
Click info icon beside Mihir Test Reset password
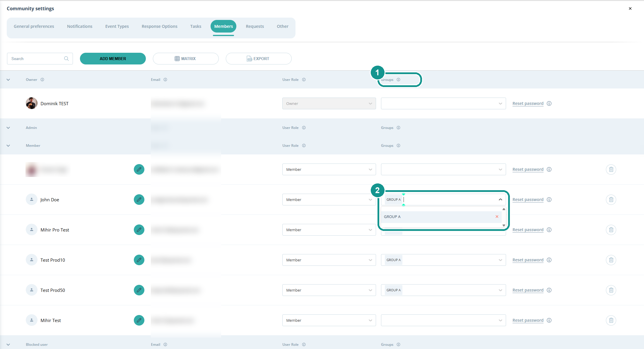(549, 320)
